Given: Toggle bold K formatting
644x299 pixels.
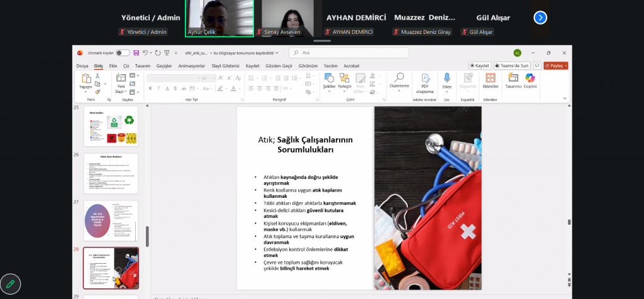Looking at the screenshot, I should click(x=150, y=89).
